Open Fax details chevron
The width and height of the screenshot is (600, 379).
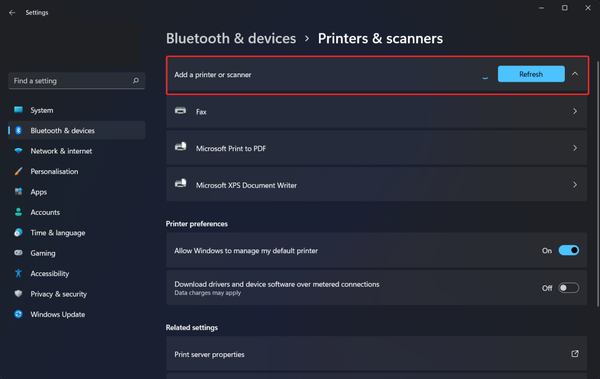pyautogui.click(x=575, y=111)
